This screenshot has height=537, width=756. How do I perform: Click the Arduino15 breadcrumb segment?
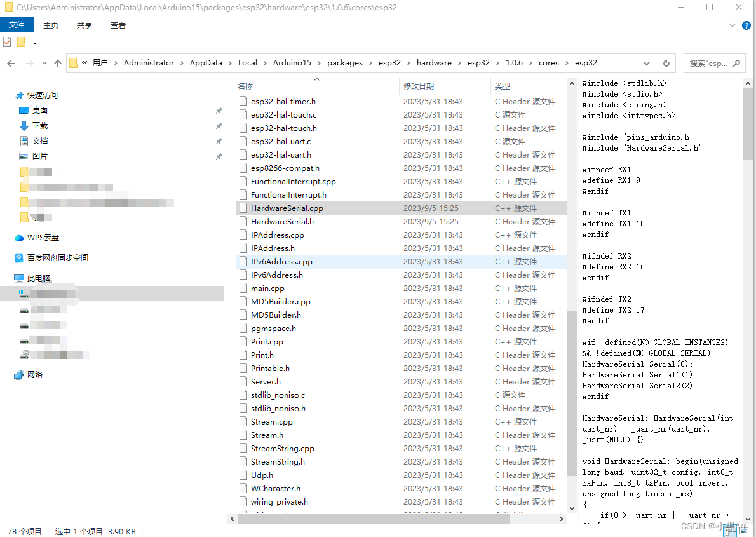[x=292, y=63]
